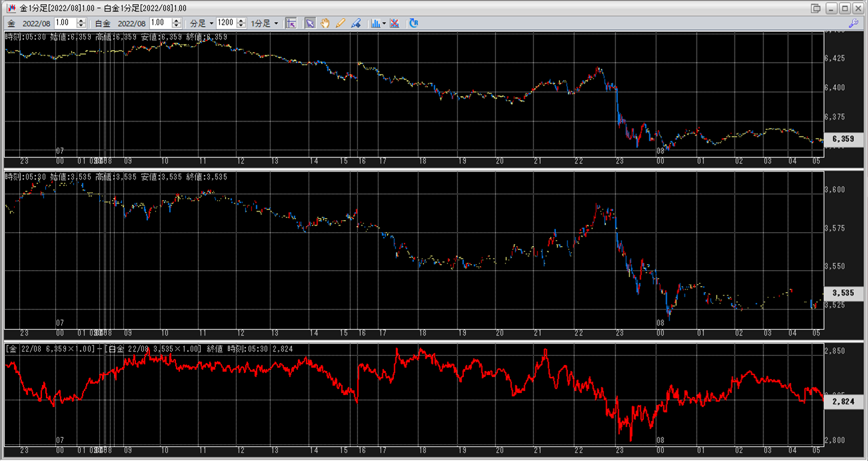The width and height of the screenshot is (868, 461).
Task: Open the 1分足 timeframe dropdown
Action: [265, 23]
